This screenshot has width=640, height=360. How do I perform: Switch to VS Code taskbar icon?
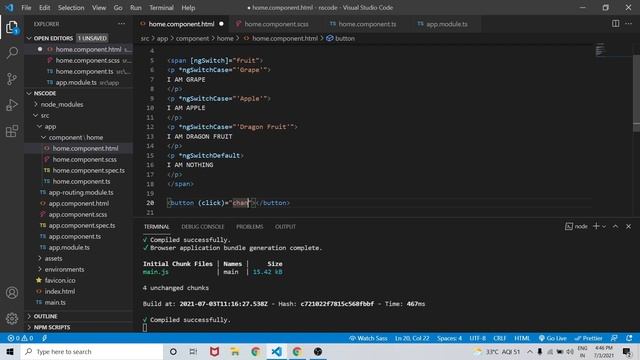[x=276, y=351]
